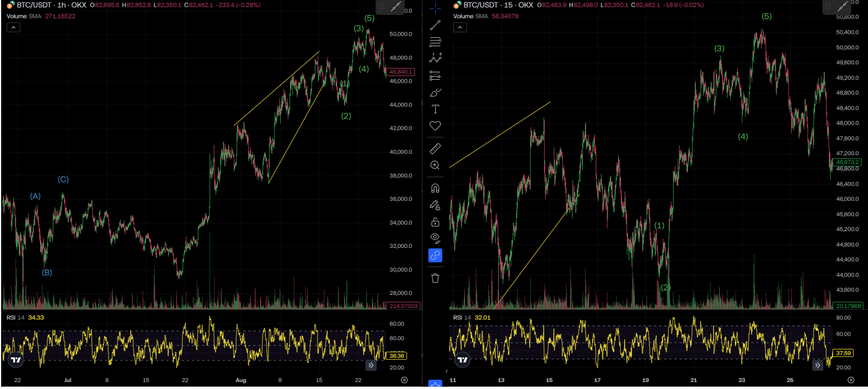Select blue (C) wave label on left chart

click(63, 180)
